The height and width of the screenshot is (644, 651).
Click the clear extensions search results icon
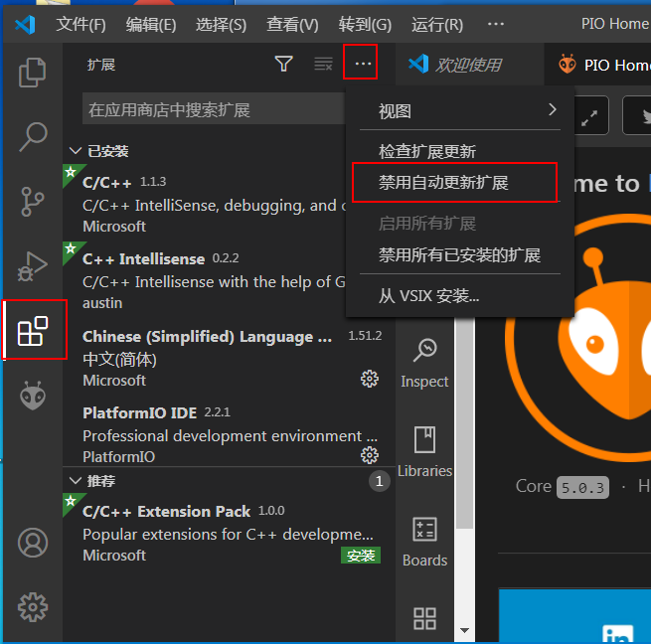click(x=323, y=64)
